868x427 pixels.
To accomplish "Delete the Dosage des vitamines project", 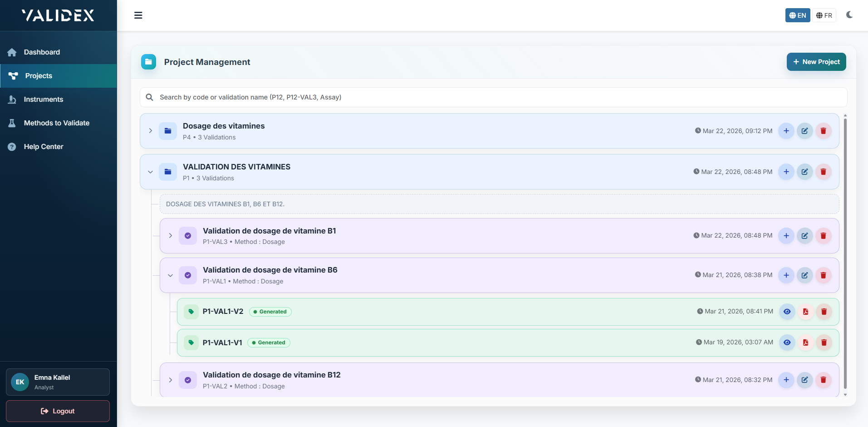I will 823,131.
